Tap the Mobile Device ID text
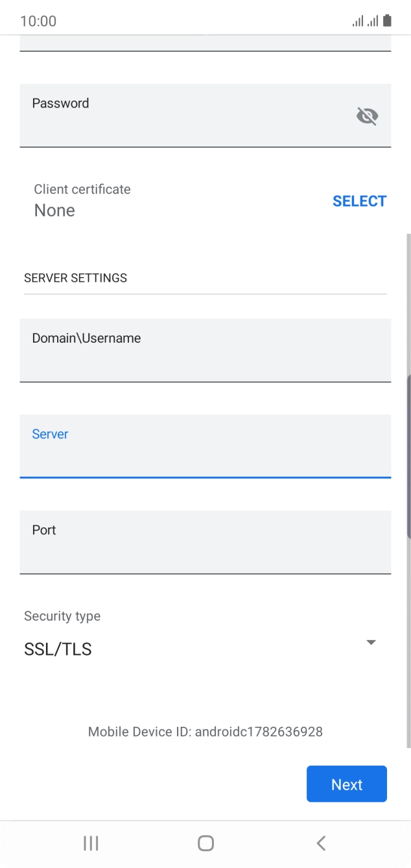This screenshot has height=868, width=411. pos(205,731)
